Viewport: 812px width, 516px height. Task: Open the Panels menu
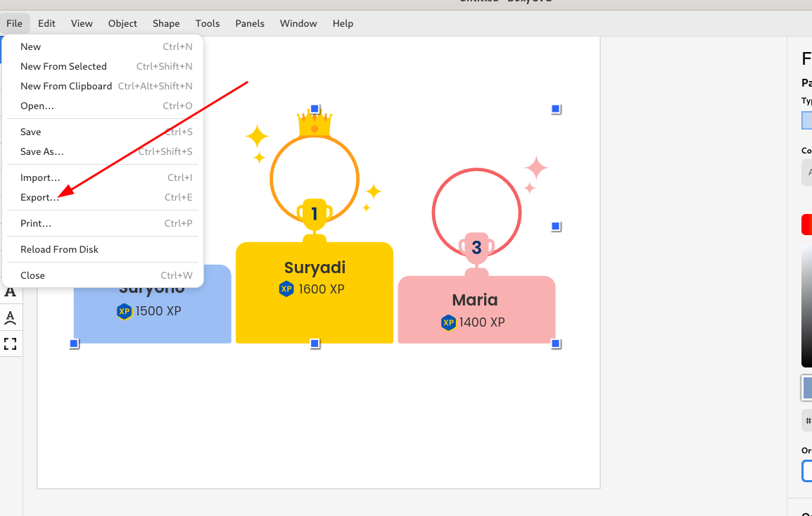tap(250, 23)
